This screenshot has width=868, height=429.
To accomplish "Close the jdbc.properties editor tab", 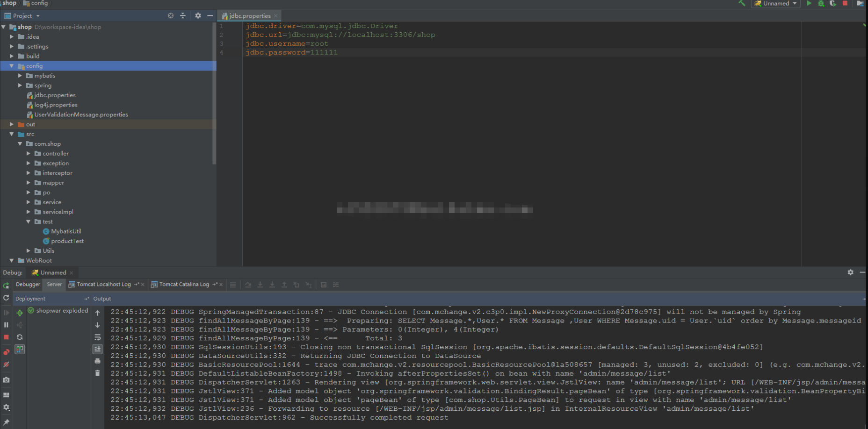I will click(x=276, y=16).
